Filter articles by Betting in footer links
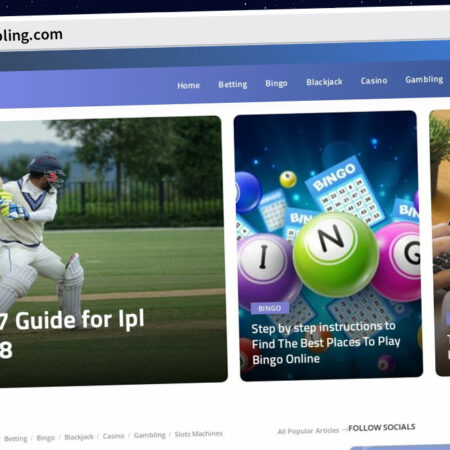Image resolution: width=450 pixels, height=450 pixels. coord(16,438)
